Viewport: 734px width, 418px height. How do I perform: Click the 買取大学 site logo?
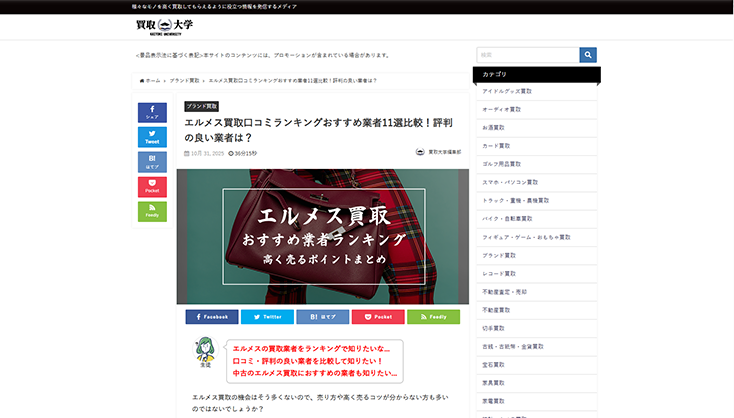[164, 26]
